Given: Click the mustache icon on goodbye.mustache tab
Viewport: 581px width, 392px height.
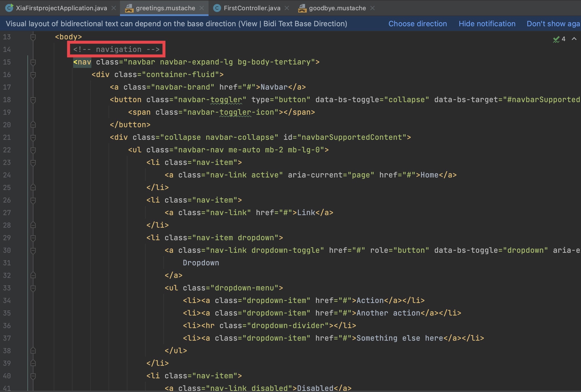Looking at the screenshot, I should pyautogui.click(x=302, y=8).
